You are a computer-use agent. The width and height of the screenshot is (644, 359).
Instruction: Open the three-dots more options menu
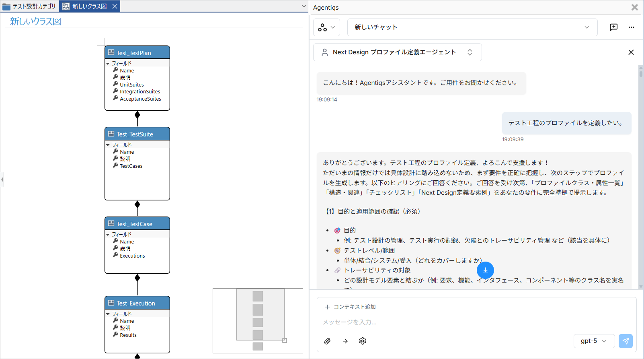[631, 27]
